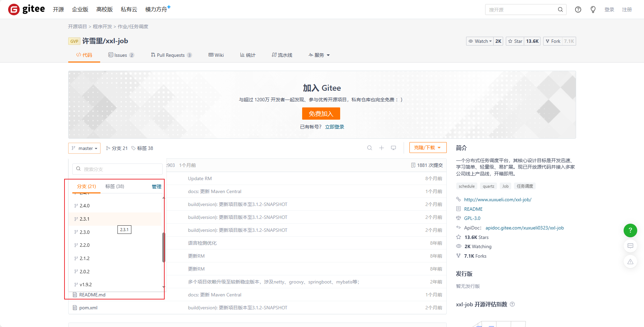Click the 登录 link
This screenshot has height=327, width=644.
(x=609, y=10)
